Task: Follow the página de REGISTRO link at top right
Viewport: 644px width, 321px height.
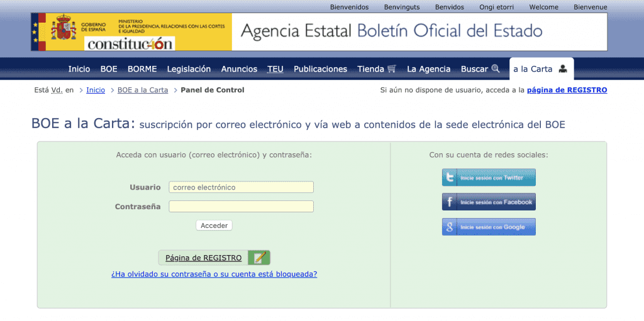Action: (567, 90)
